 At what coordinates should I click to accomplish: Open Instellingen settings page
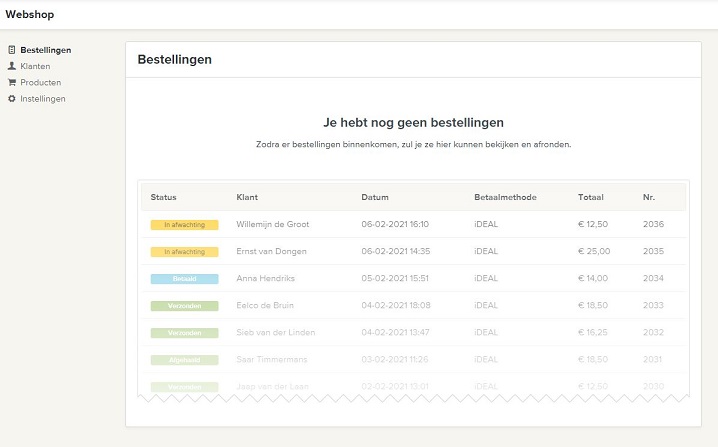43,98
